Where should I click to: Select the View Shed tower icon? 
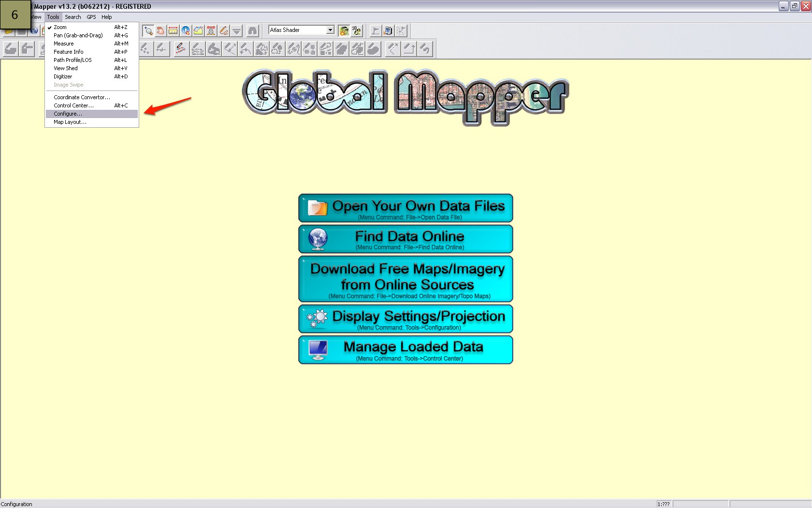tap(211, 30)
